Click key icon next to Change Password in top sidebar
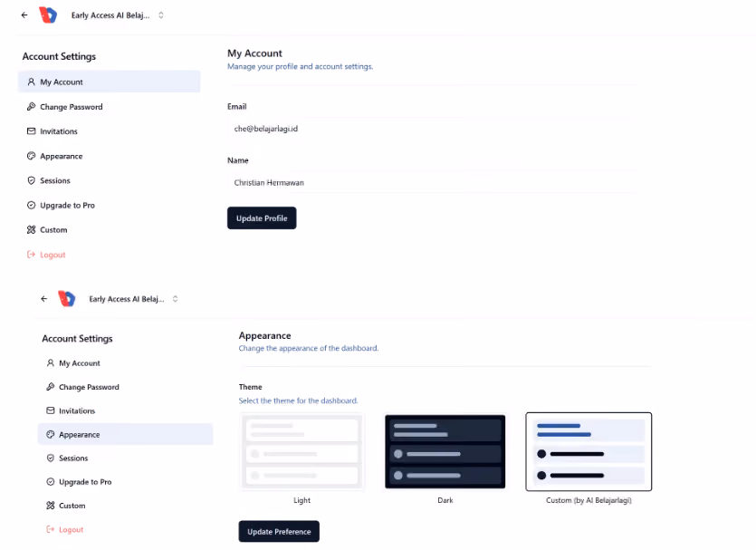This screenshot has height=550, width=756. click(x=32, y=107)
